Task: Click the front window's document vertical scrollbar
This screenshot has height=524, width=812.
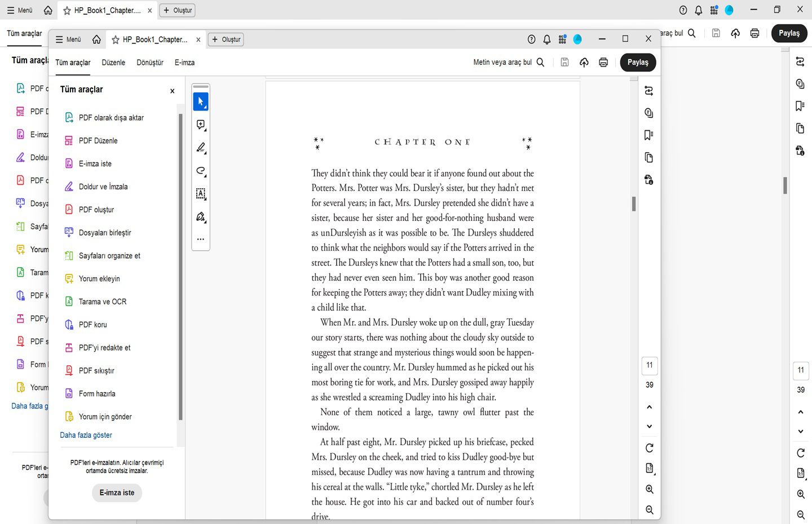Action: [x=634, y=203]
